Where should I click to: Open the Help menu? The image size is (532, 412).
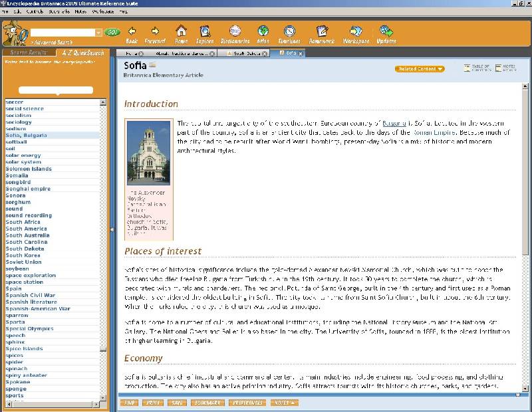pos(124,11)
